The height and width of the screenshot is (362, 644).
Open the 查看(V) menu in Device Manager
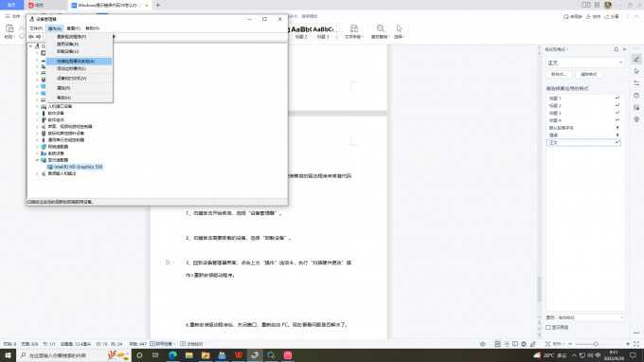[x=73, y=28]
